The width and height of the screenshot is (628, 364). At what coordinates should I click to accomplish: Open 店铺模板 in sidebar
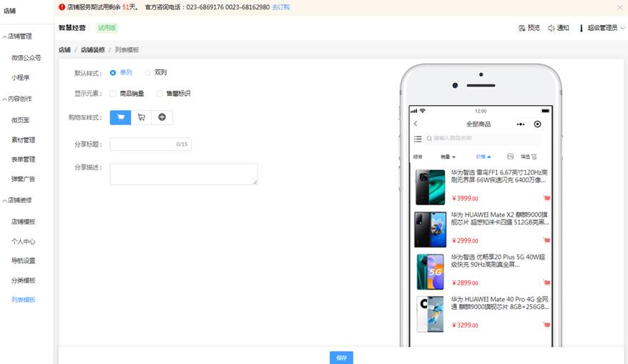[23, 222]
